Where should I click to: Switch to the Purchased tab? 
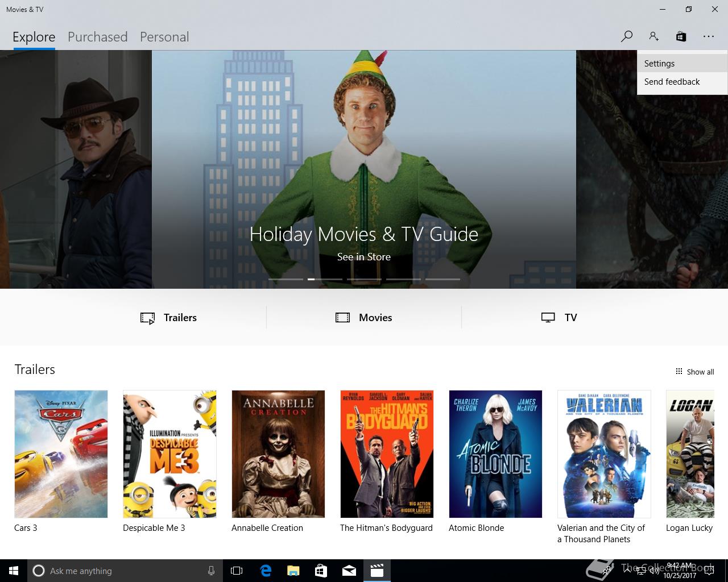pyautogui.click(x=98, y=37)
